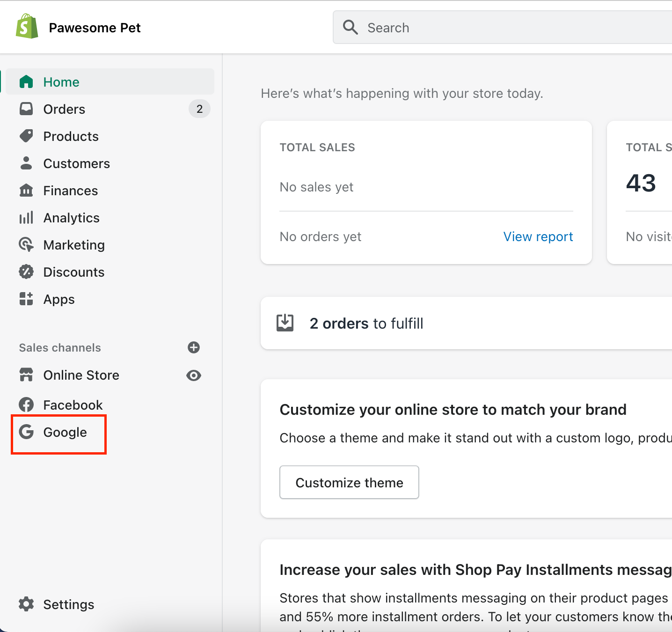Click the Online Store storefront icon
Screen dimensions: 672x632
[26, 375]
